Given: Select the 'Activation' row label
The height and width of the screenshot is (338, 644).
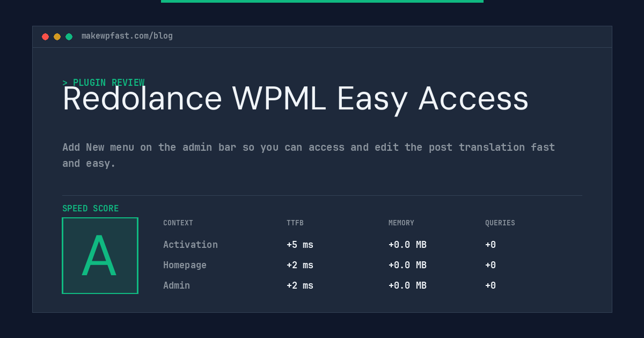Looking at the screenshot, I should 191,245.
